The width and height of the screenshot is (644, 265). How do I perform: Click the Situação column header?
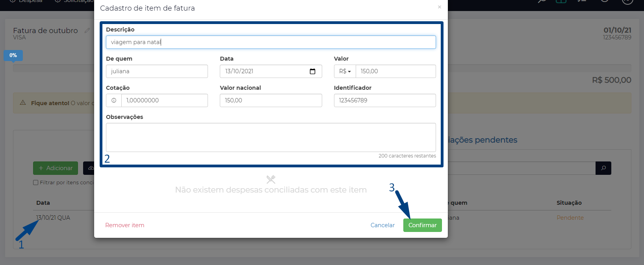569,203
